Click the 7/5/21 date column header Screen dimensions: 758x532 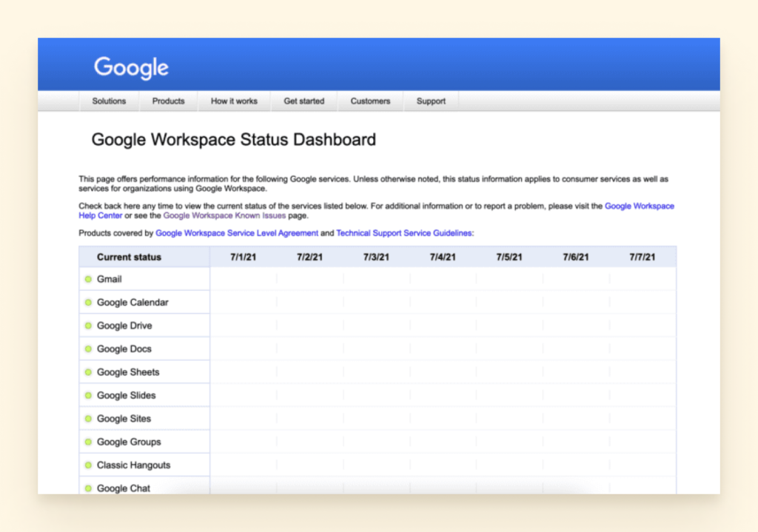(x=509, y=257)
